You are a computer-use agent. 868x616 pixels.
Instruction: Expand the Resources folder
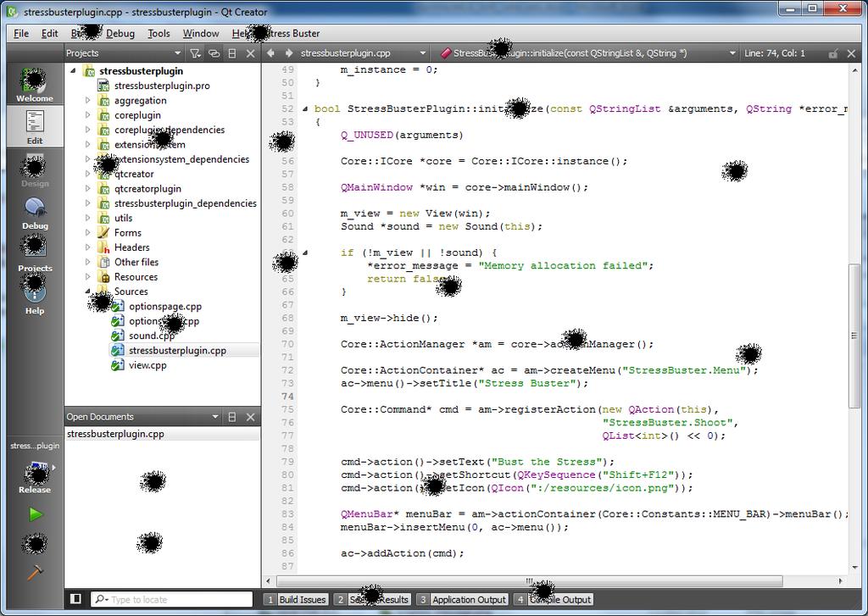tap(87, 277)
